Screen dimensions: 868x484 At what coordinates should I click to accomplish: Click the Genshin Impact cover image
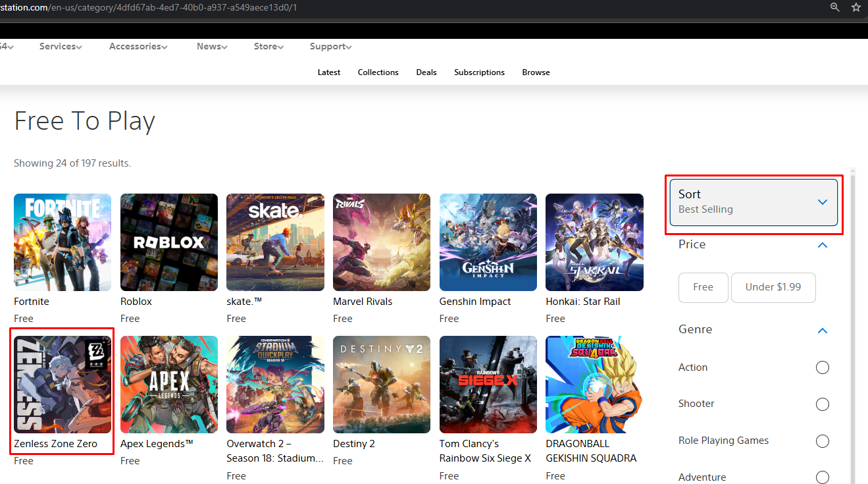coord(488,242)
